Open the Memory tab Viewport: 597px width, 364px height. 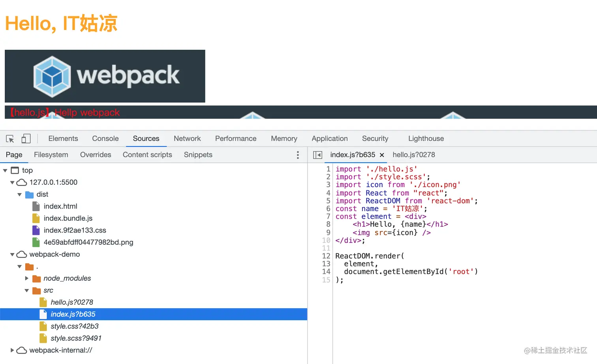click(284, 139)
